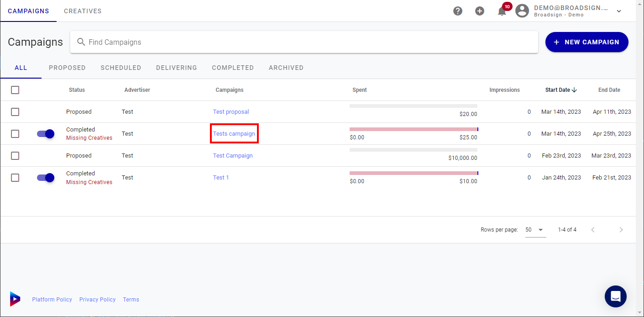
Task: Click the $10,000.00 budget value
Action: coord(463,158)
